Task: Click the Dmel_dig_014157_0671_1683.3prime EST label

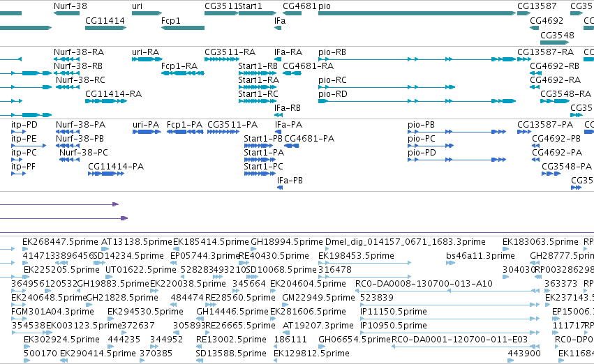Action: (406, 242)
